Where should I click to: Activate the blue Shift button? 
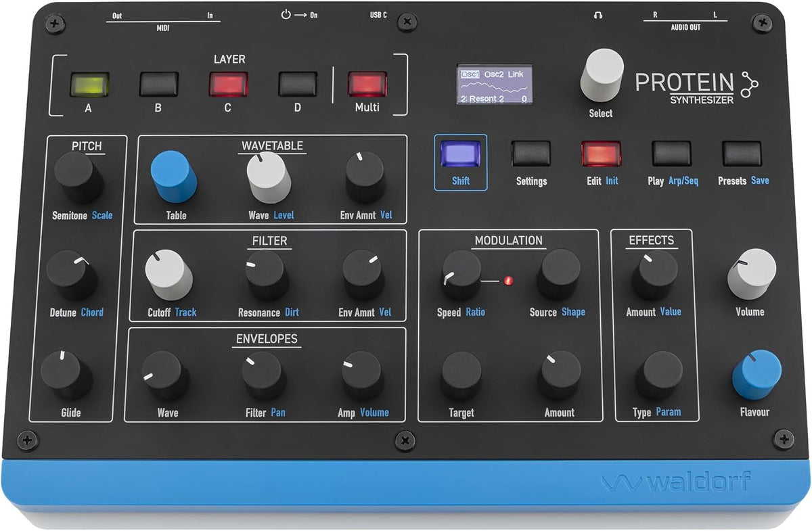(x=460, y=154)
